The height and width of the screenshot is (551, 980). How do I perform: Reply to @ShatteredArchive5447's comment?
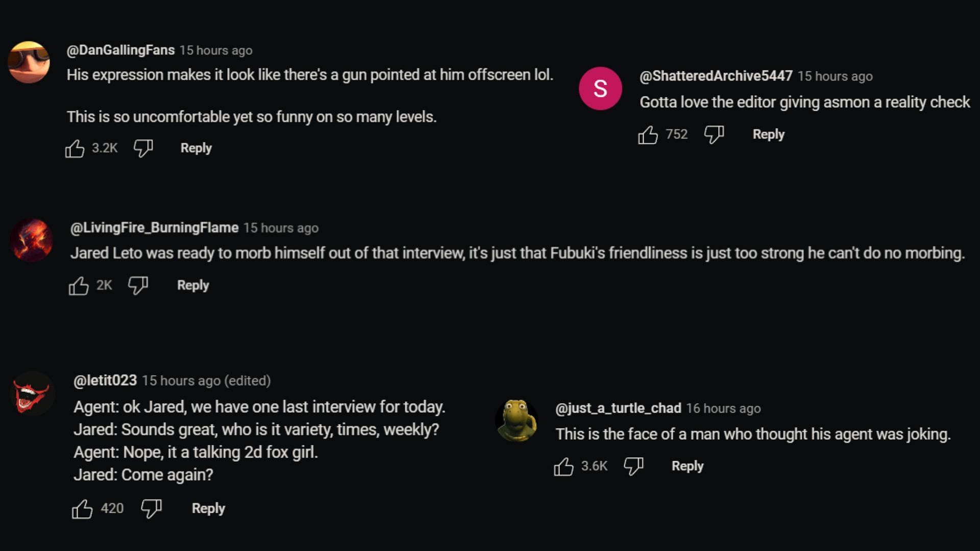[x=768, y=134]
